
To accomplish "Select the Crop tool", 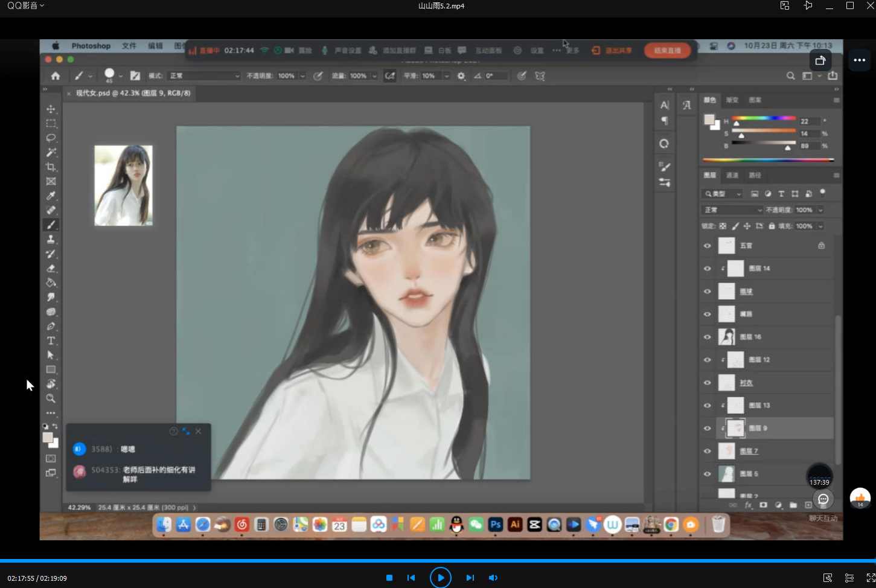I will tap(51, 167).
